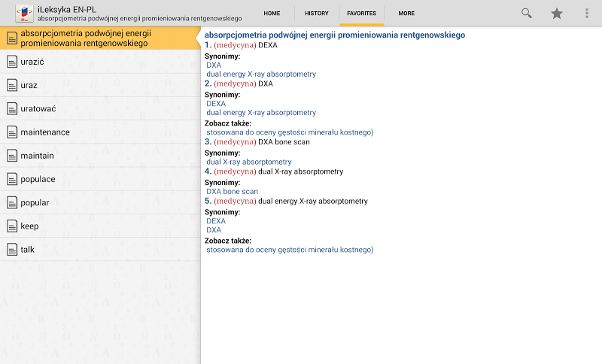Click document icon beside 'urazić'
This screenshot has width=602, height=364.
click(11, 62)
